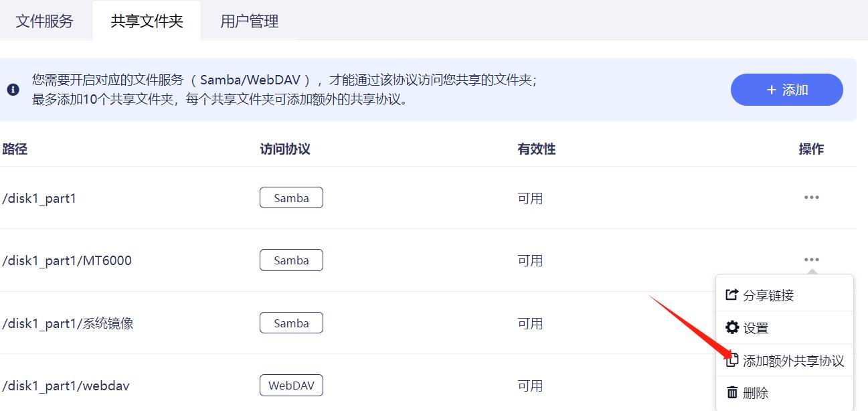868x411 pixels.
Task: Click the Samba badge for /disk1_part1/MT6000
Action: pyautogui.click(x=291, y=260)
